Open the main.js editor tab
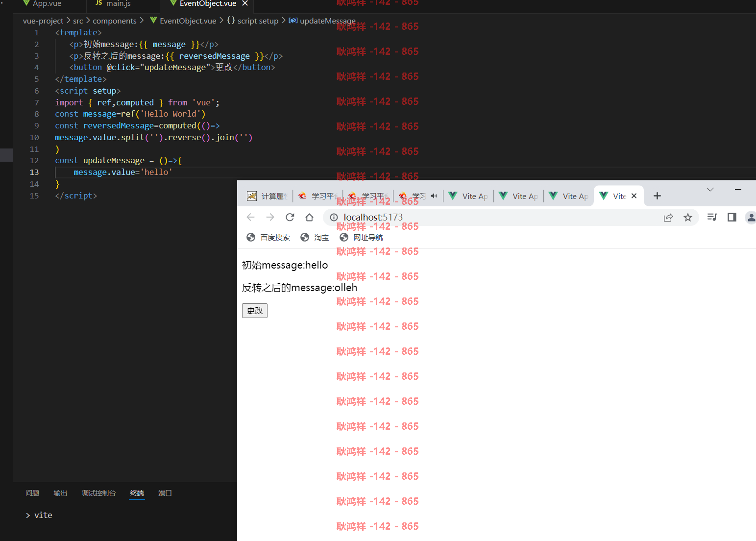This screenshot has height=541, width=756. click(114, 3)
